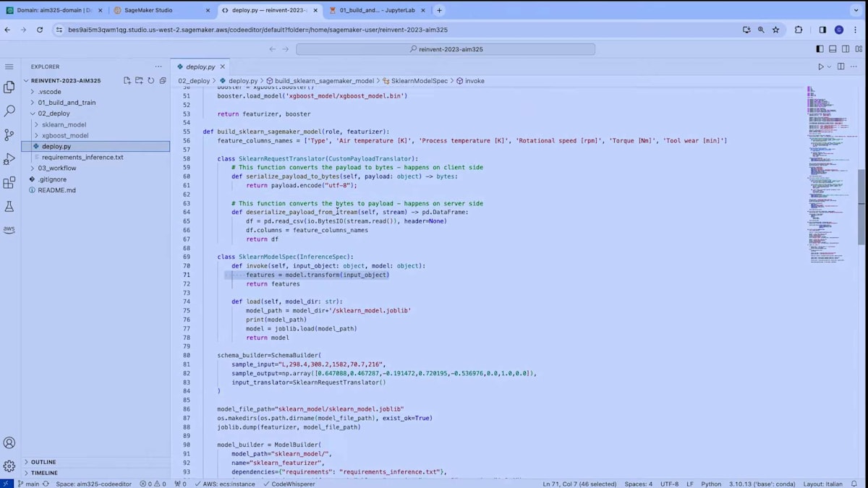868x488 pixels.
Task: Open Chrome tab search dropdown
Action: point(856,10)
